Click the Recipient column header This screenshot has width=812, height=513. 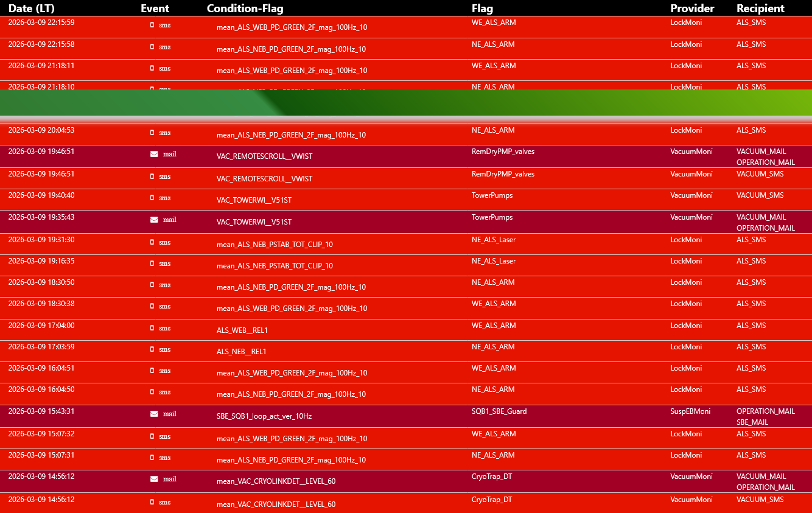click(x=760, y=9)
